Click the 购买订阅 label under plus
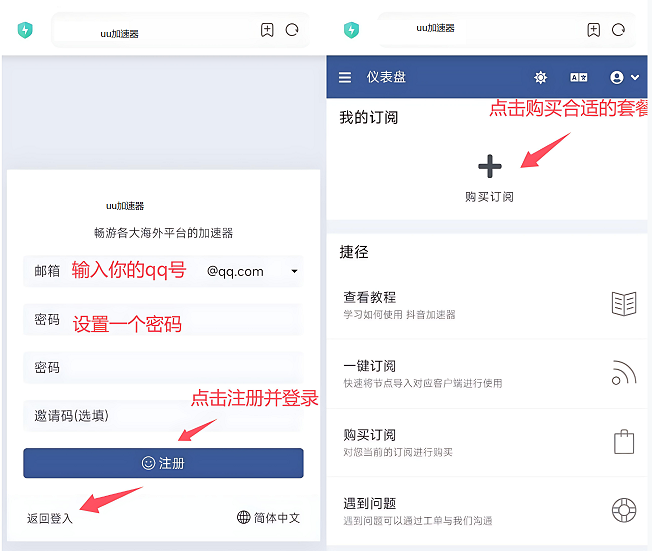The width and height of the screenshot is (652, 551). tap(489, 197)
